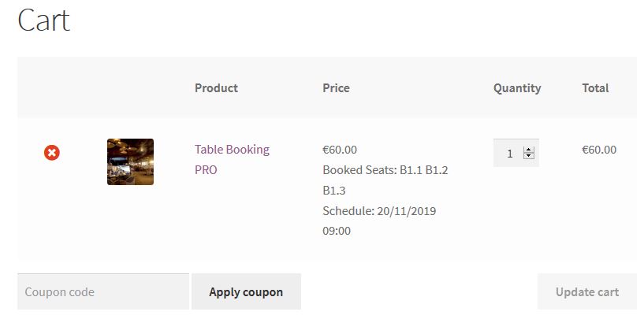The height and width of the screenshot is (319, 644).
Task: Click the Quantity column header
Action: tap(517, 88)
